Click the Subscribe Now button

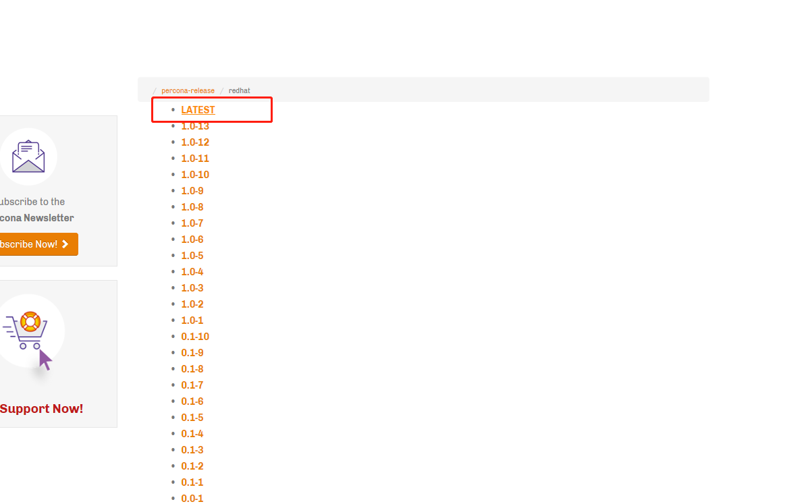coord(38,244)
